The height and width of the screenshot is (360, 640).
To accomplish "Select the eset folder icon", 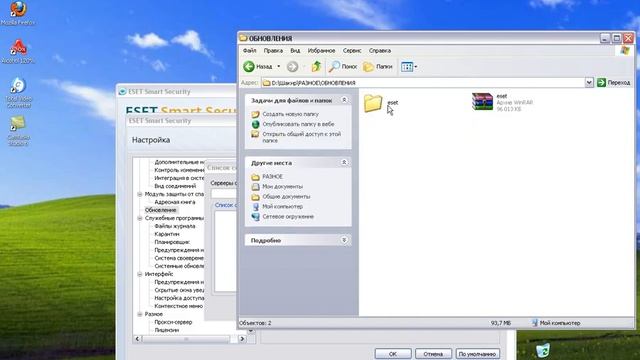I will [x=373, y=103].
